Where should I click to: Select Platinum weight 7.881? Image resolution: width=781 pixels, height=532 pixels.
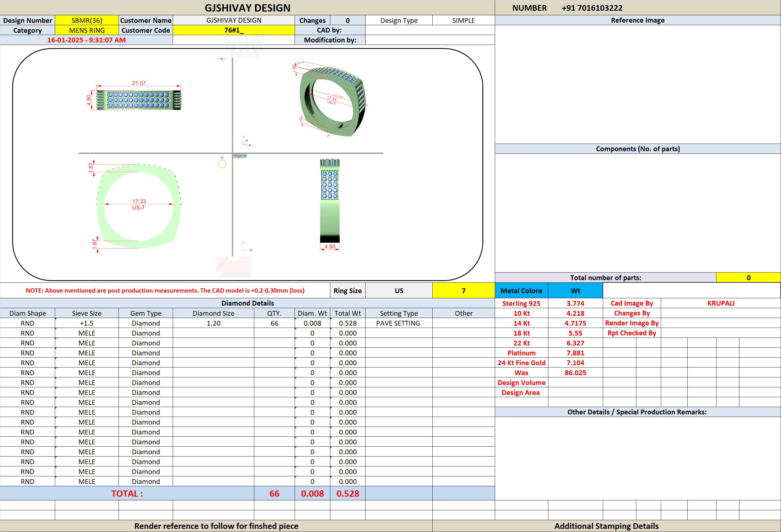click(575, 353)
